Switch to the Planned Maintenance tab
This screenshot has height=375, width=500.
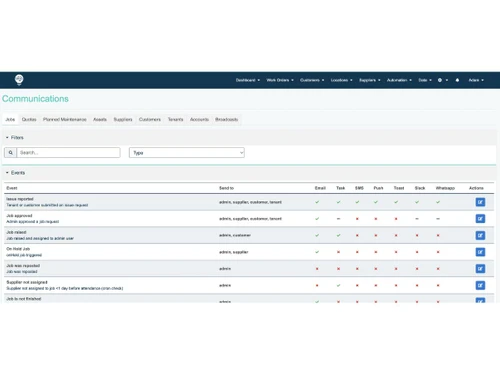[x=65, y=119]
